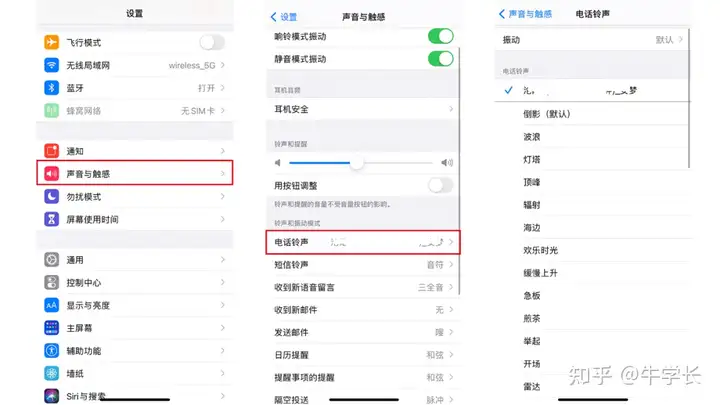
Task: Open the 隔空投送 sound option
Action: pyautogui.click(x=363, y=399)
